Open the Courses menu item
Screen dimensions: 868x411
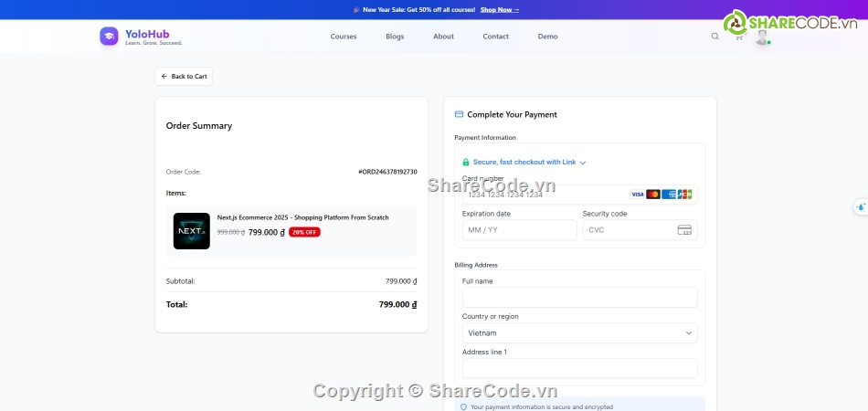(344, 37)
